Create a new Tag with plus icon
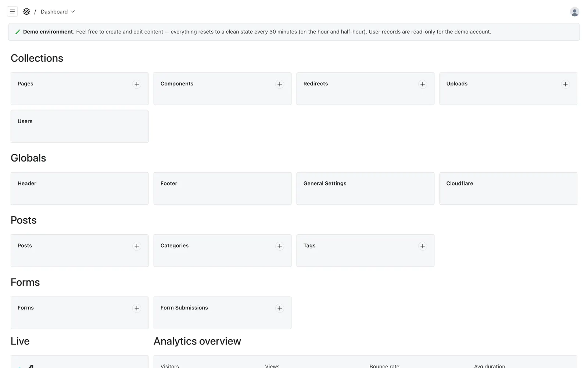 coord(423,246)
